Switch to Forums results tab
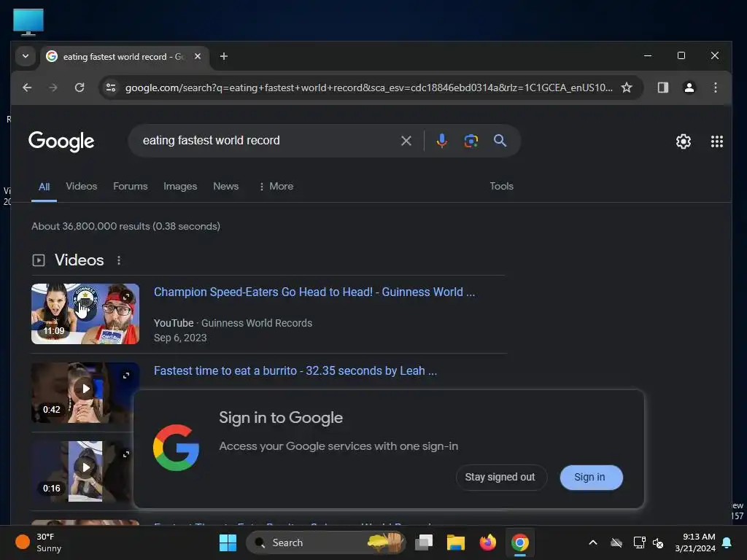Image resolution: width=747 pixels, height=560 pixels. 130,186
